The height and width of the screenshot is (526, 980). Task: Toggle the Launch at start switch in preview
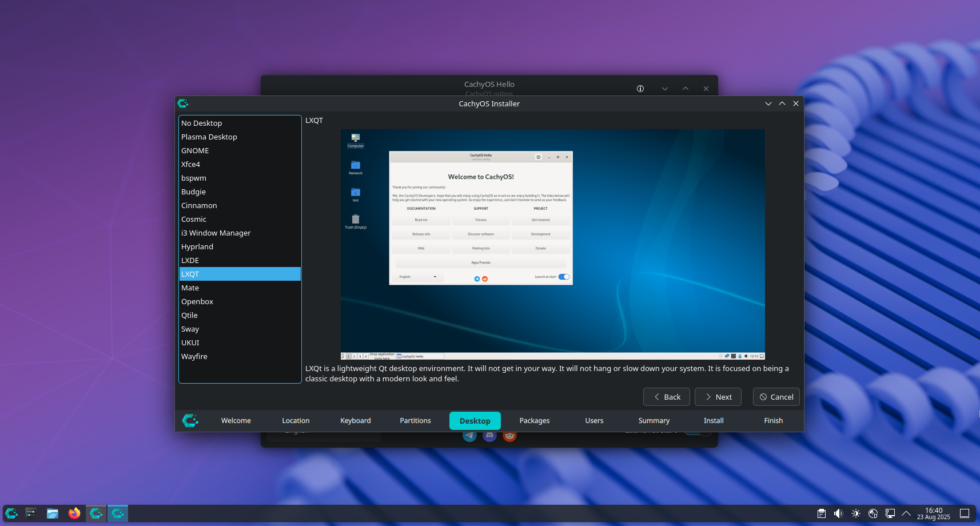click(x=564, y=276)
